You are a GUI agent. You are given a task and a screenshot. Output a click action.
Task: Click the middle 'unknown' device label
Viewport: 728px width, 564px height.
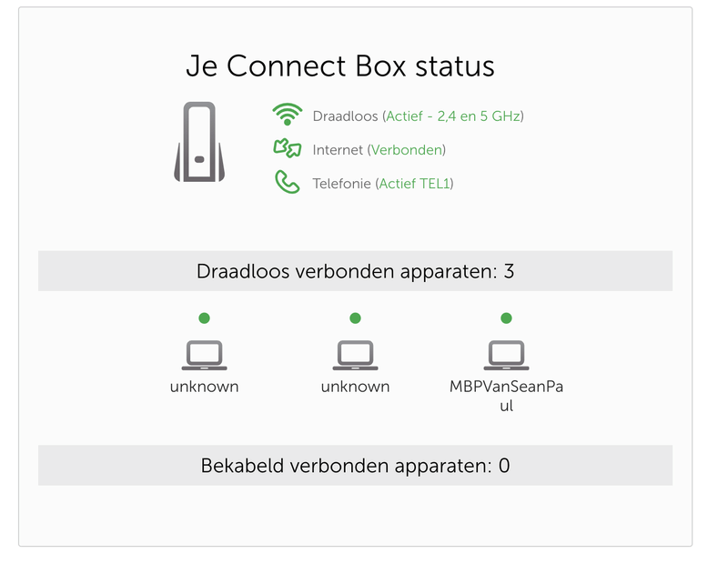355,387
